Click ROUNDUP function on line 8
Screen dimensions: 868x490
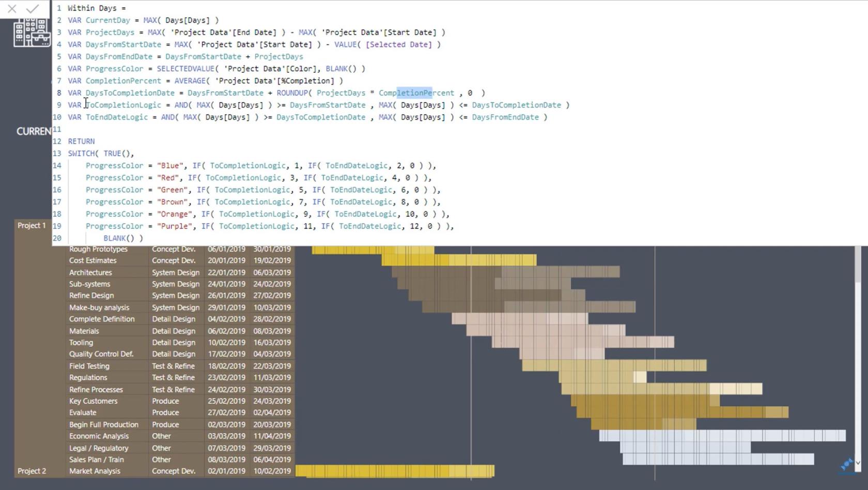pyautogui.click(x=292, y=93)
